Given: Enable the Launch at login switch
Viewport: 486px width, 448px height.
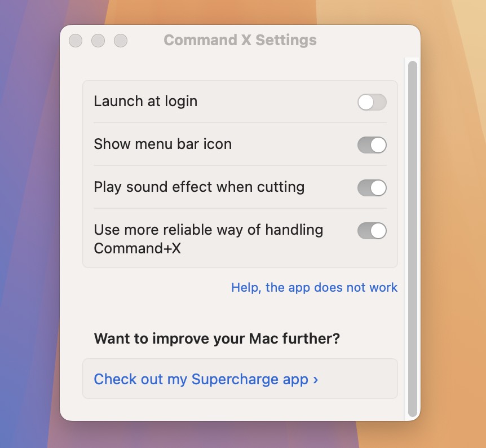Looking at the screenshot, I should (372, 102).
